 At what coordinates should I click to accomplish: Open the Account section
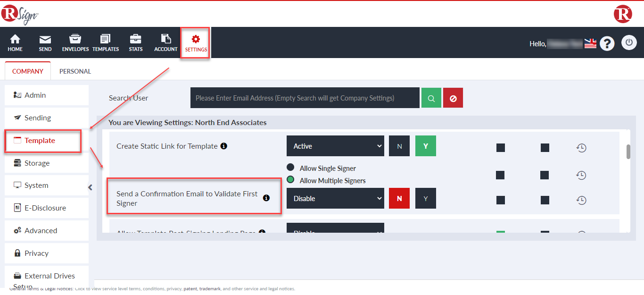point(166,42)
